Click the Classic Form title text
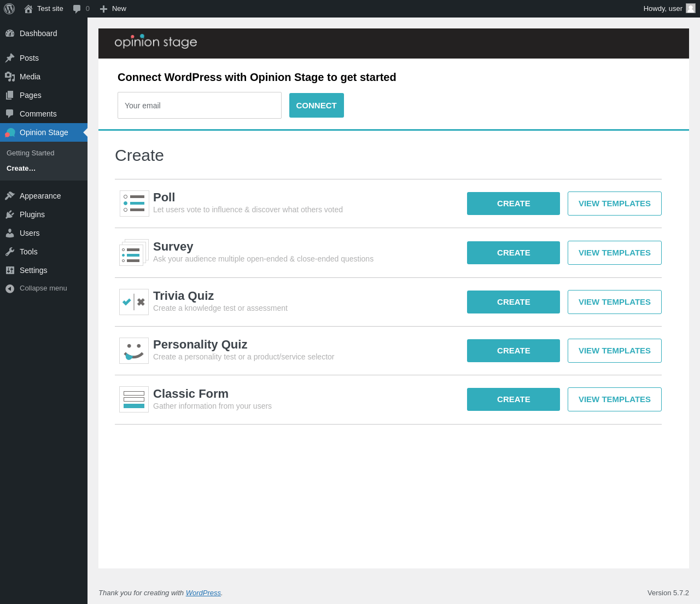Screen dimensions: 700x604 click(x=191, y=394)
